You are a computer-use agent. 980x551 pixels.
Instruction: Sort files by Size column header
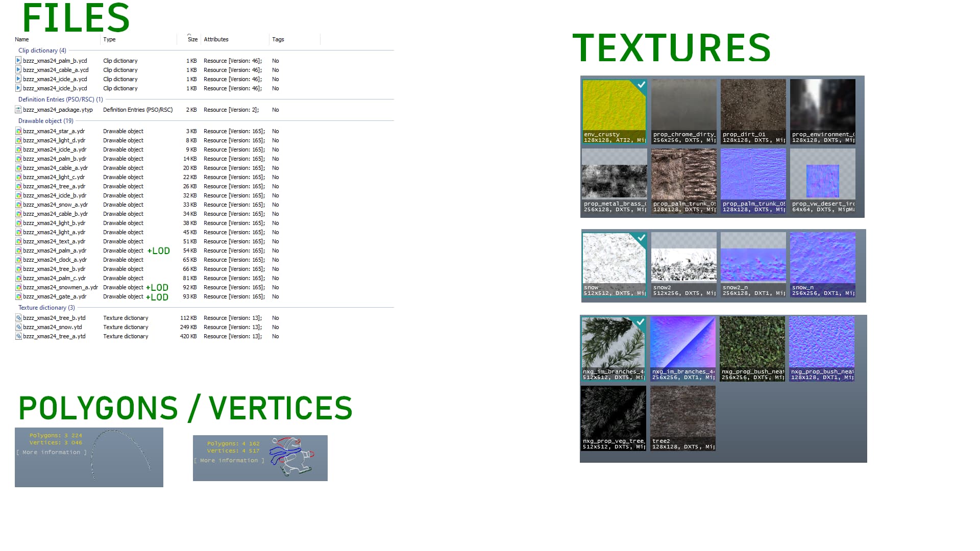(x=192, y=39)
